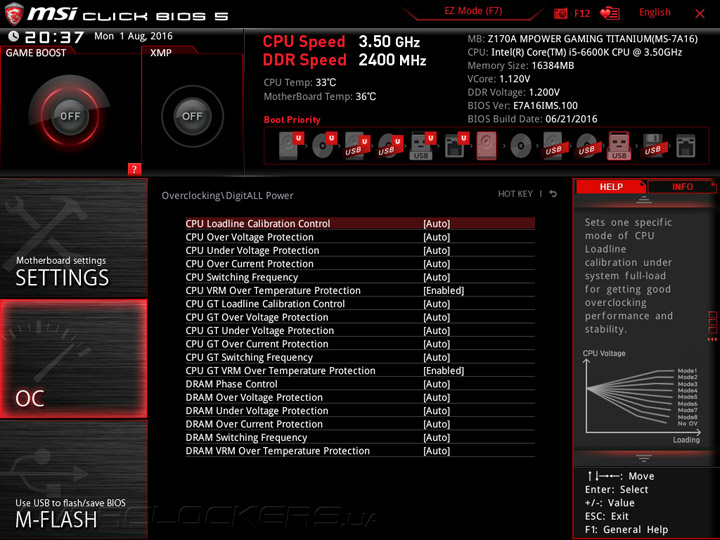Click the Mon 1 Aug, 2016 date
The image size is (720, 540).
click(134, 36)
